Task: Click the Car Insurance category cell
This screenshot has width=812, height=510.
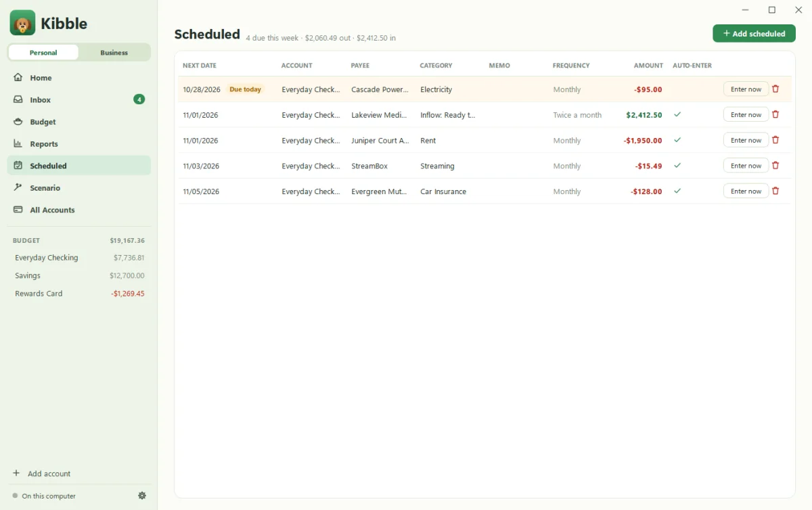Action: coord(443,191)
